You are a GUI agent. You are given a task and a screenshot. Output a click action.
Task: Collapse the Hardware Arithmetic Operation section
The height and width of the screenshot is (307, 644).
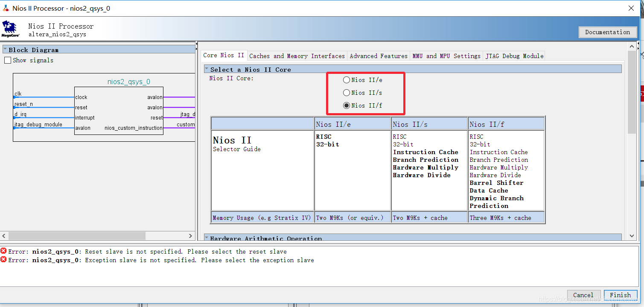coord(207,238)
